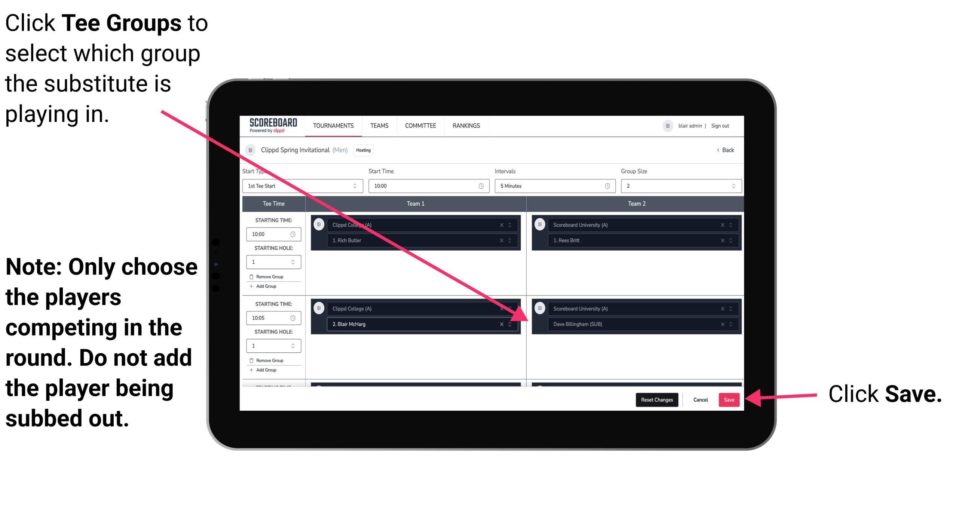Click Cancel to discard tee group edits
The image size is (980, 527).
(x=699, y=399)
